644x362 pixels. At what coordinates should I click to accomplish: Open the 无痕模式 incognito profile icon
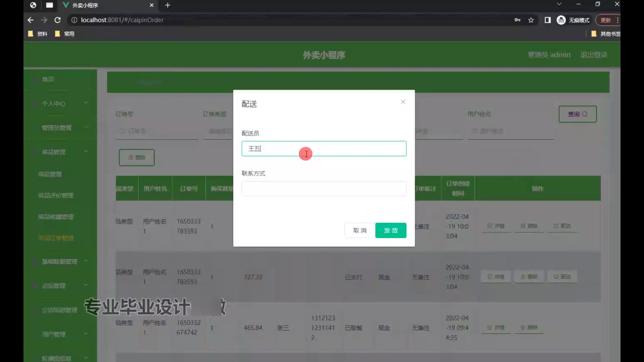pos(561,20)
